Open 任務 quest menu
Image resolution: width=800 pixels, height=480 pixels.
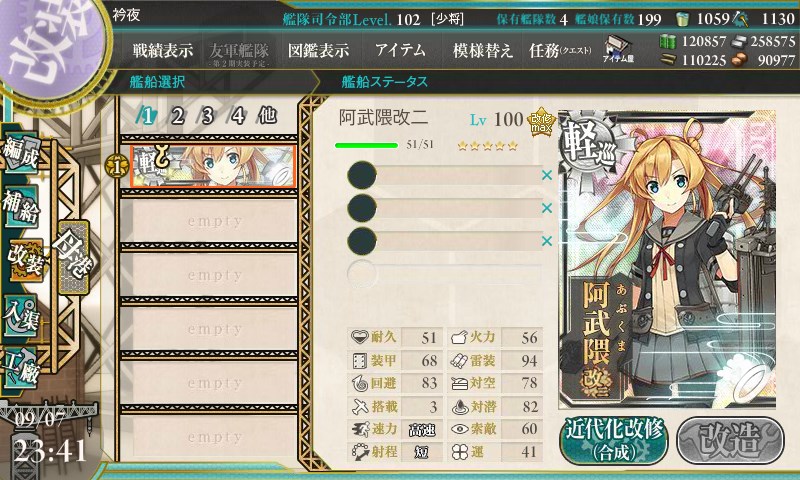tap(560, 50)
